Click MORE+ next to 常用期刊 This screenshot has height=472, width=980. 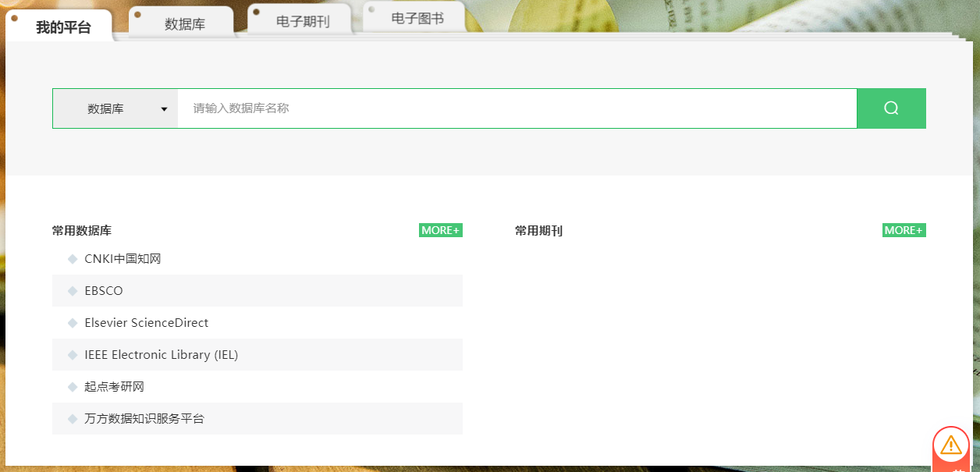pyautogui.click(x=904, y=230)
